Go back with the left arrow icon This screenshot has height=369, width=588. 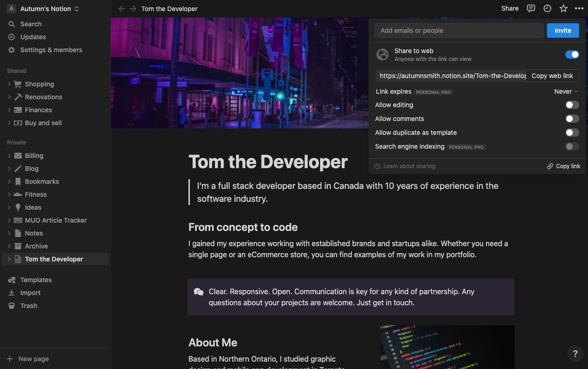tap(122, 9)
